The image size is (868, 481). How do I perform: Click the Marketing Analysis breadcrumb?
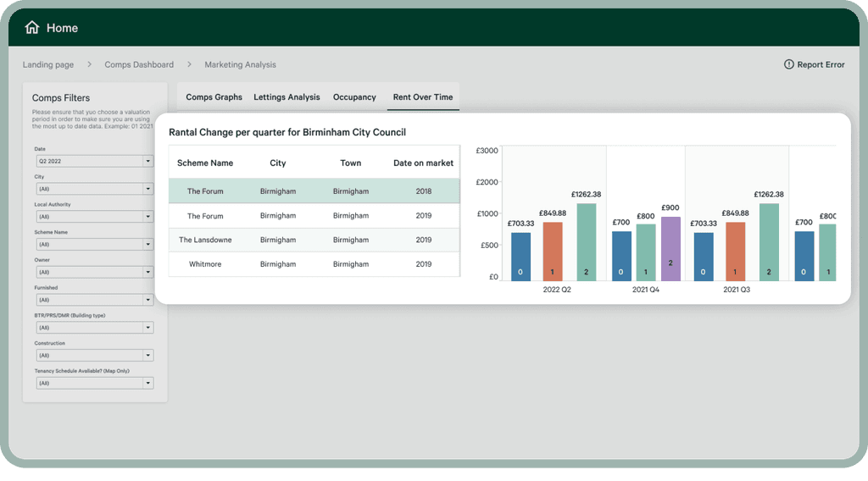(x=240, y=64)
